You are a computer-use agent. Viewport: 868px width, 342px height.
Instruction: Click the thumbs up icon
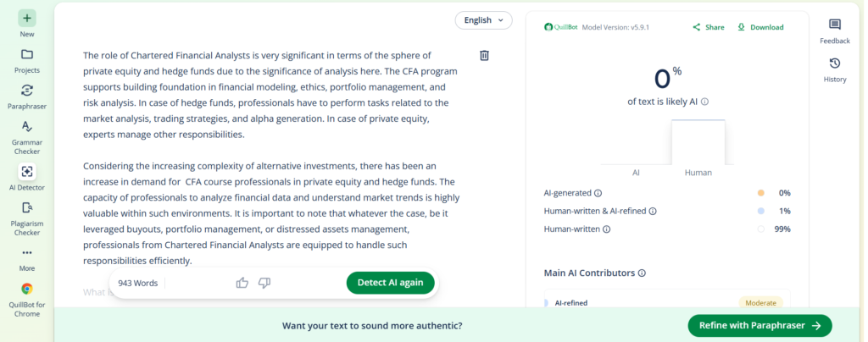(242, 283)
